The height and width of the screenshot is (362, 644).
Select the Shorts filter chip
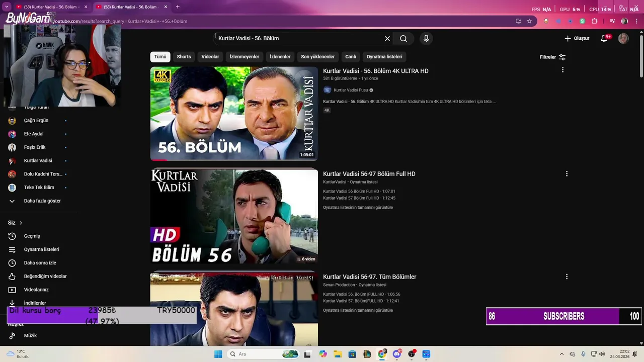click(x=184, y=57)
